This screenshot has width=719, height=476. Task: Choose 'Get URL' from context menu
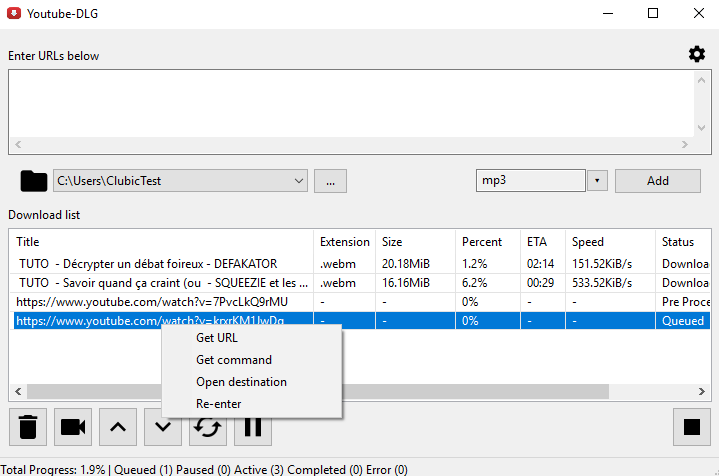point(217,338)
